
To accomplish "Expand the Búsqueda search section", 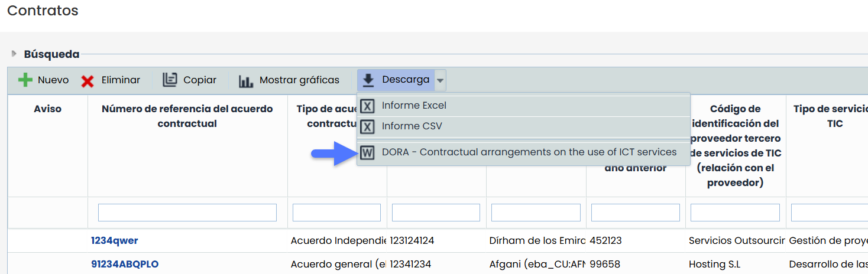I will (14, 54).
